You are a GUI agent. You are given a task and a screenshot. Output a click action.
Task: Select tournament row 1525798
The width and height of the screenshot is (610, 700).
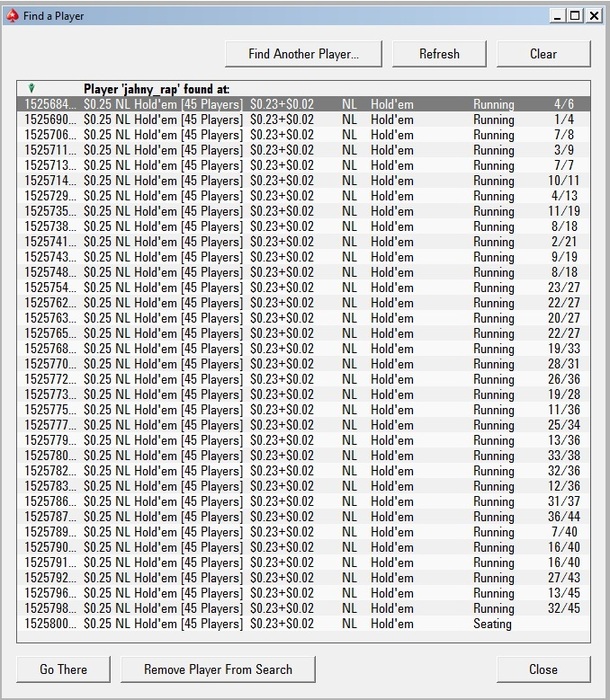[304, 608]
